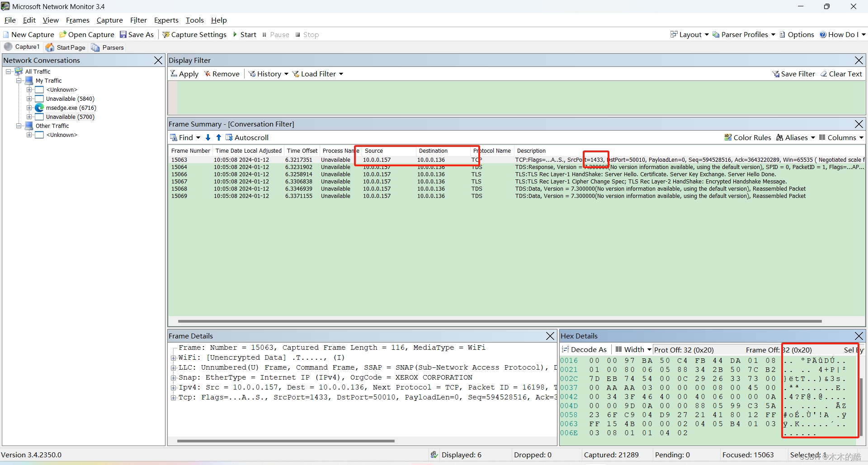This screenshot has height=465, width=868.
Task: Remove the current display filter
Action: click(222, 74)
